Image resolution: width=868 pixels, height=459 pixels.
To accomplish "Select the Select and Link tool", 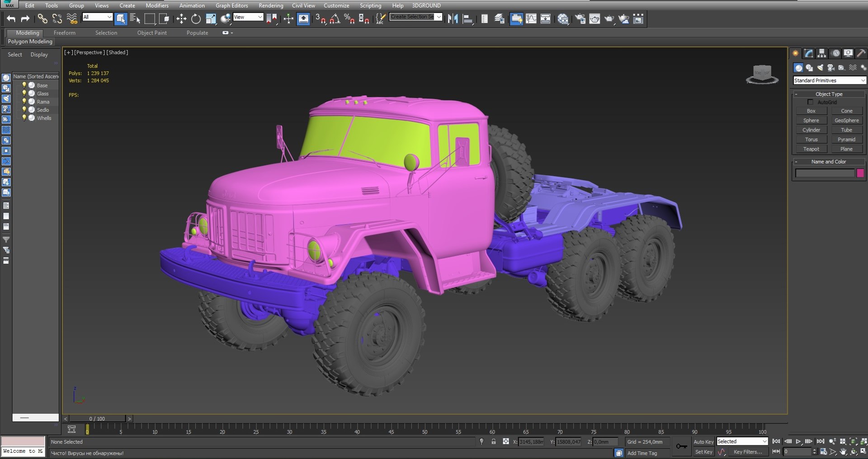I will click(x=42, y=19).
